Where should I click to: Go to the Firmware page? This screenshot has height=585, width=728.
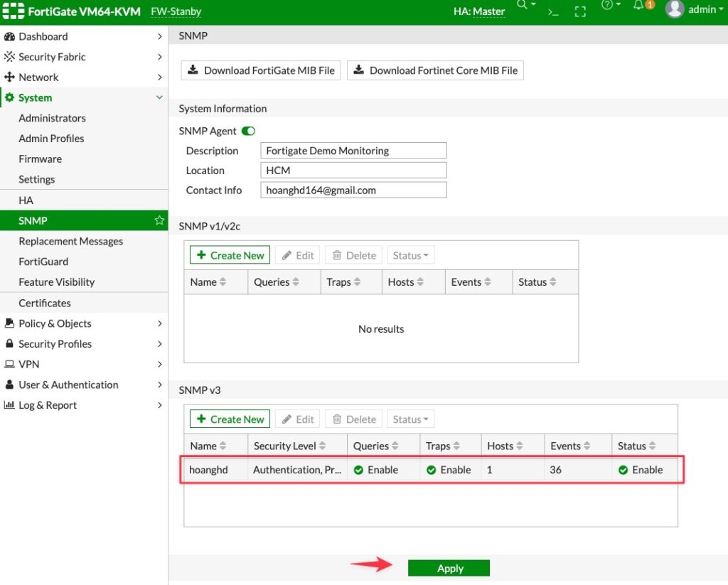pos(40,159)
